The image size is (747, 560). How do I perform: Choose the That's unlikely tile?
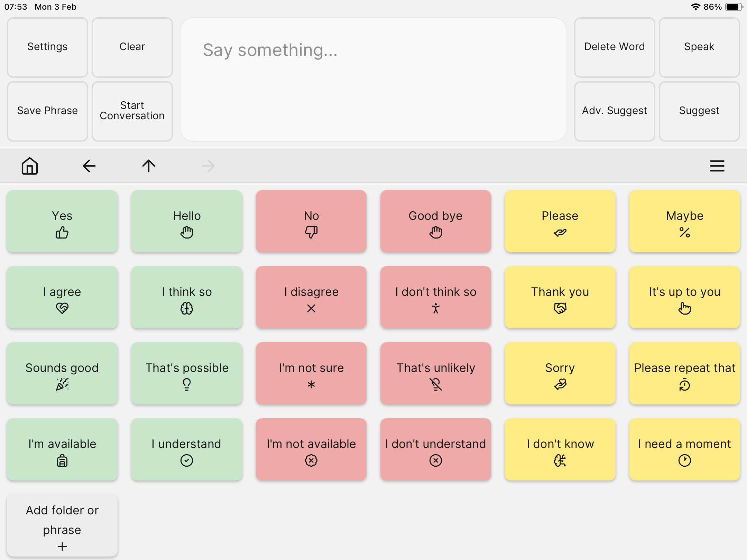tap(436, 373)
